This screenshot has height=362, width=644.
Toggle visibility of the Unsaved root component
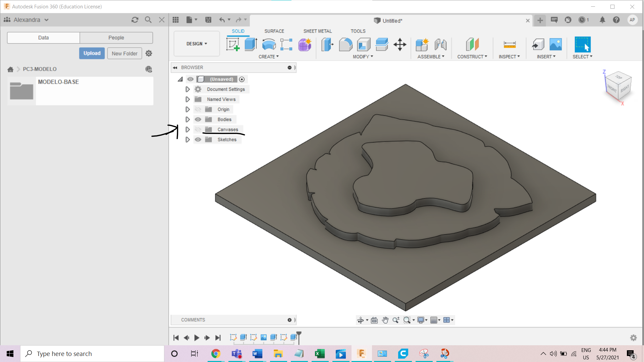[191, 79]
